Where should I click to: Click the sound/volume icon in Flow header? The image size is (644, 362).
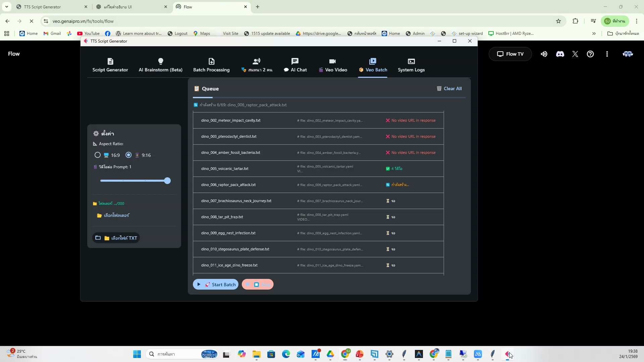(544, 54)
